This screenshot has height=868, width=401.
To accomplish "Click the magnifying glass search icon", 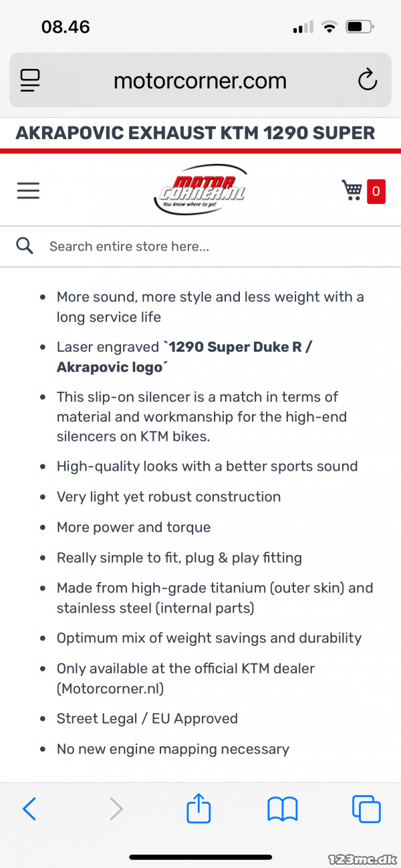I will (25, 246).
